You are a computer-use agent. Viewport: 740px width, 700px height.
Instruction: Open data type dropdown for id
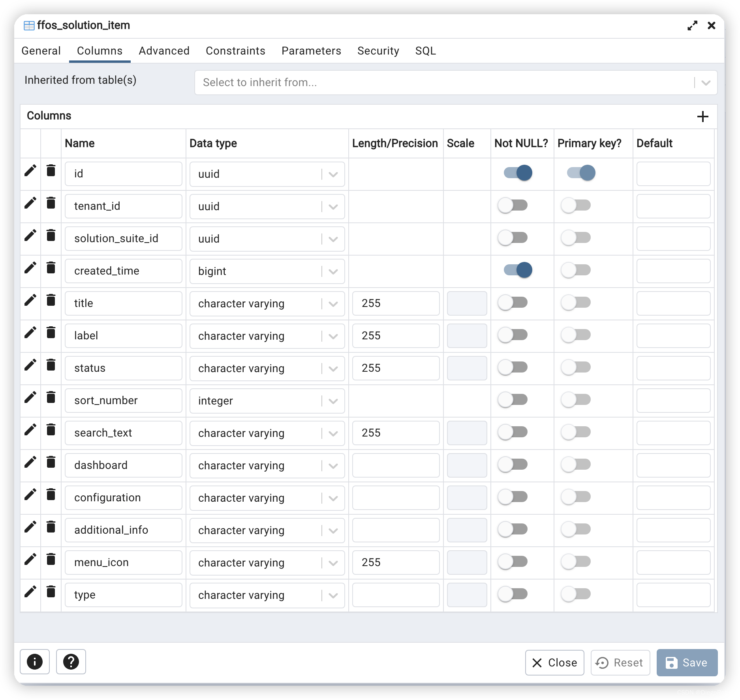(267, 174)
